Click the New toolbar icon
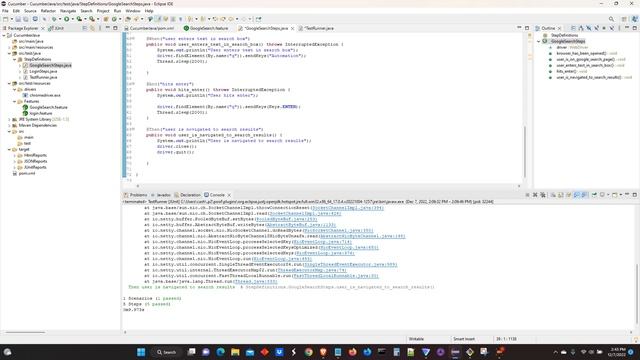This screenshot has height=360, width=640. 5,19
